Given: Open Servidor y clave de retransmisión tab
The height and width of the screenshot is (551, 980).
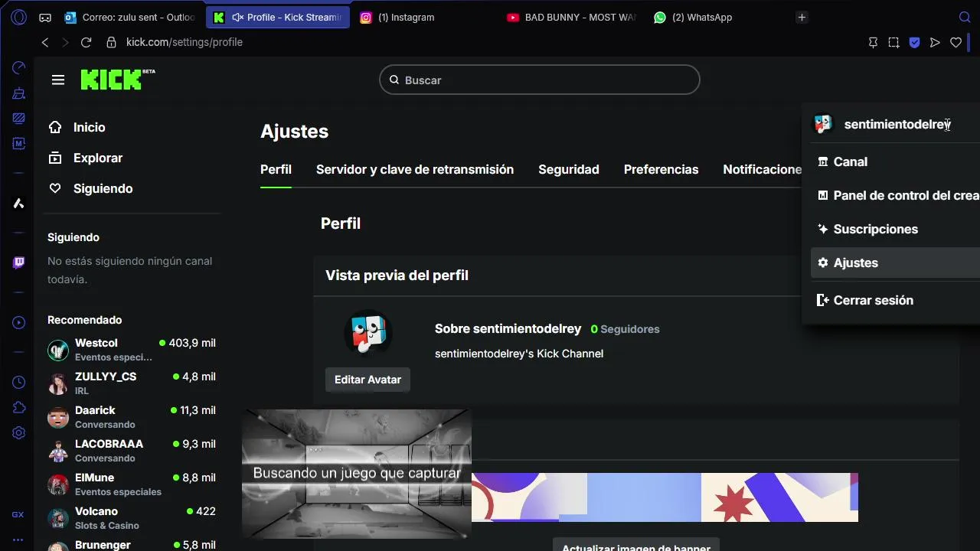Looking at the screenshot, I should pyautogui.click(x=415, y=169).
